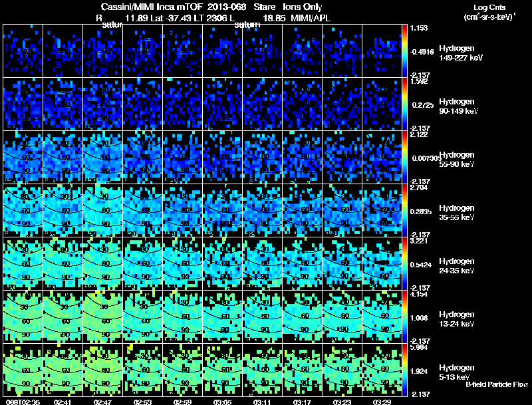
Task: Click the color bar beside Hydrogen 149-227 keV
Action: click(x=404, y=51)
